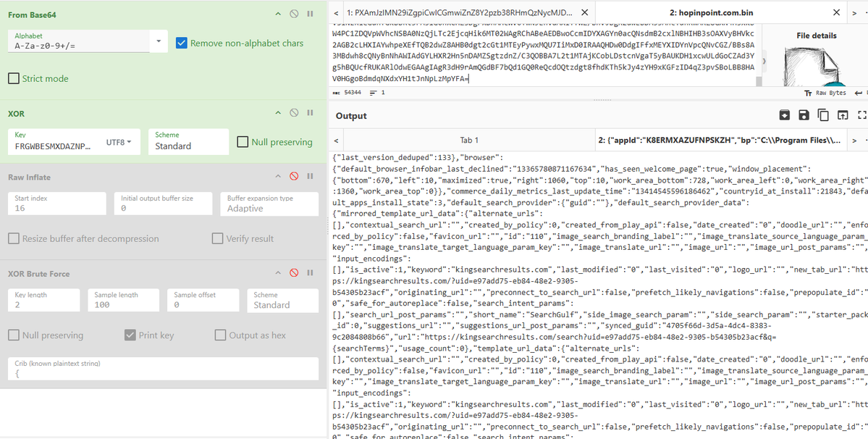
Task: Open Buffer expansion type Adaptive dropdown
Action: coord(269,204)
